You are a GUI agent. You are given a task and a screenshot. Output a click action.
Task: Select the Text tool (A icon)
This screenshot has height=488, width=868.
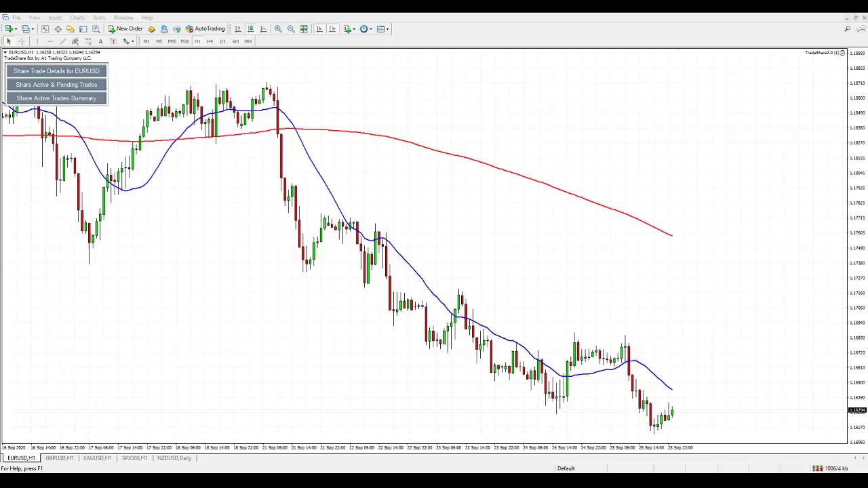pyautogui.click(x=100, y=41)
